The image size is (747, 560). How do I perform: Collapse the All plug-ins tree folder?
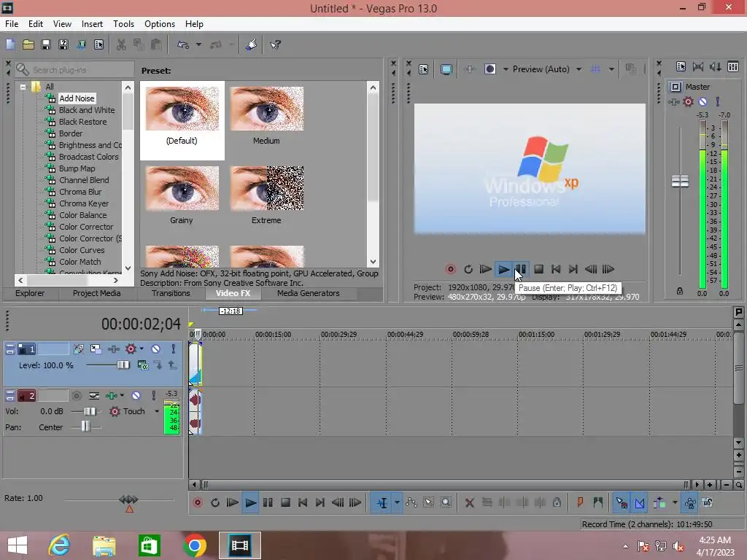(x=23, y=87)
